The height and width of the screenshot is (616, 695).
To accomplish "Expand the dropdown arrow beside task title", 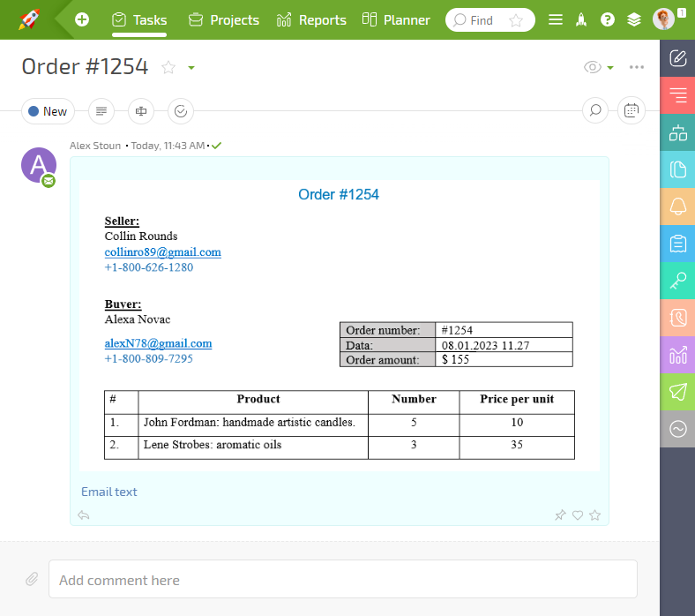I will coord(191,68).
